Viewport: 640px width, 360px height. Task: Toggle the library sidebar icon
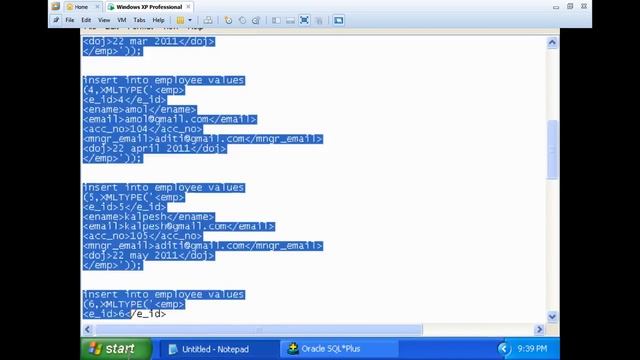tap(276, 20)
